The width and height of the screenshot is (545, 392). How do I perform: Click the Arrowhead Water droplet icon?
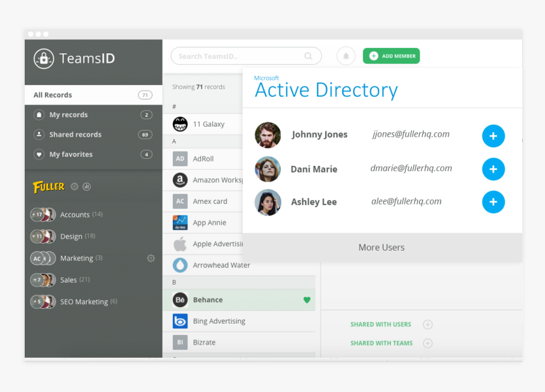coord(180,265)
